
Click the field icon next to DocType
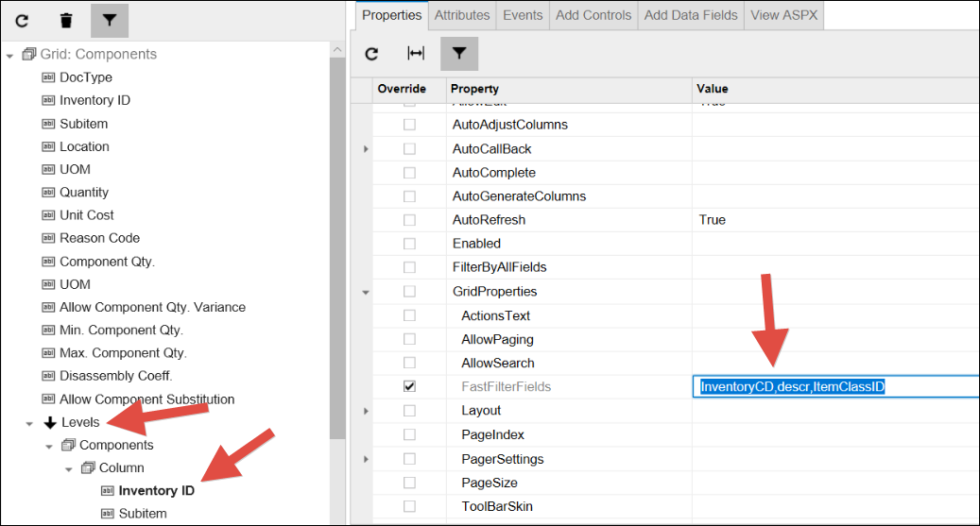(x=49, y=77)
